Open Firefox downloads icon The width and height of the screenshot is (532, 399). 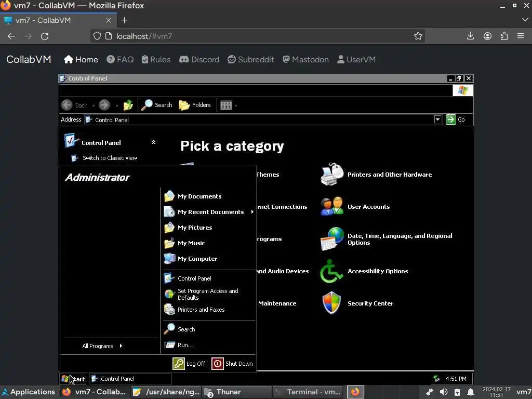[x=470, y=36]
